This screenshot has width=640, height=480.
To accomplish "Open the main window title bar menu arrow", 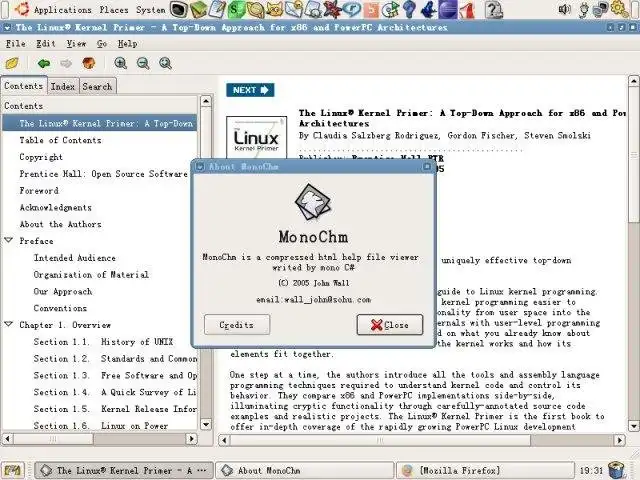I will click(x=7, y=28).
